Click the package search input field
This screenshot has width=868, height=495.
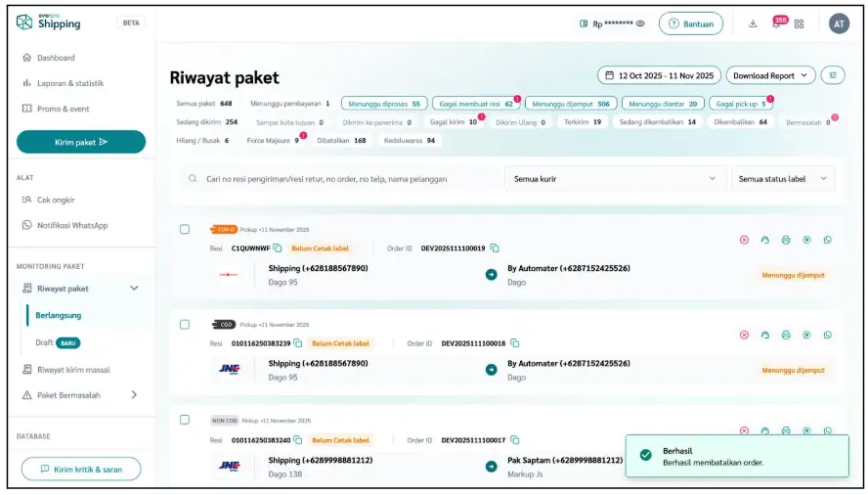(342, 179)
